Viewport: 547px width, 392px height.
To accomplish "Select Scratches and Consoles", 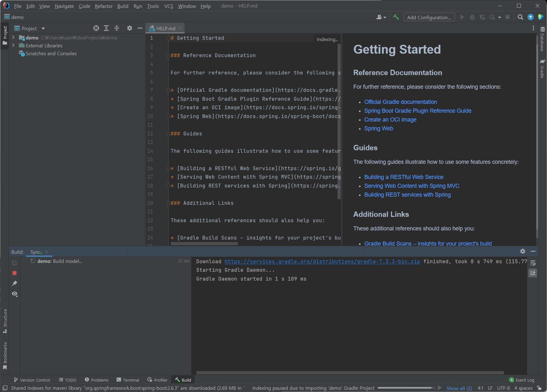I will pos(51,54).
